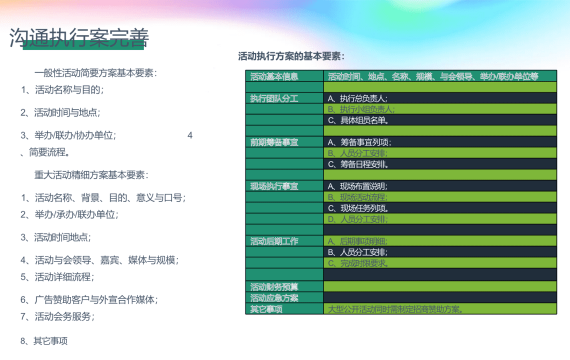This screenshot has height=360, width=570.
Task: Select table cell 现场执行事宜
Action: click(285, 186)
